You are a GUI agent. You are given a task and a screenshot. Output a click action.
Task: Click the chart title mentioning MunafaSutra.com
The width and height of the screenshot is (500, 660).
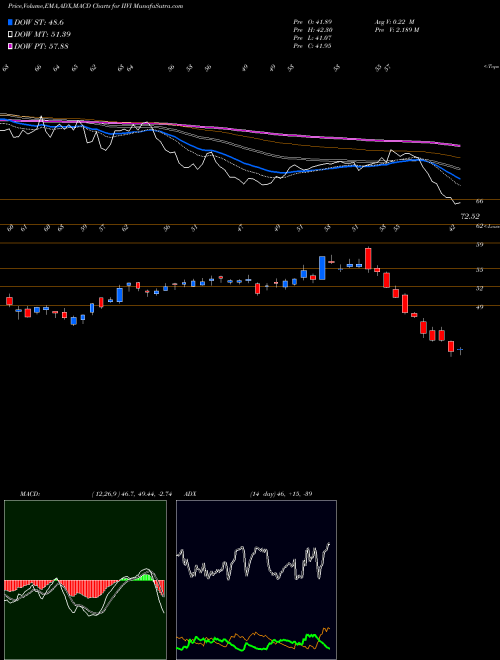(x=95, y=7)
